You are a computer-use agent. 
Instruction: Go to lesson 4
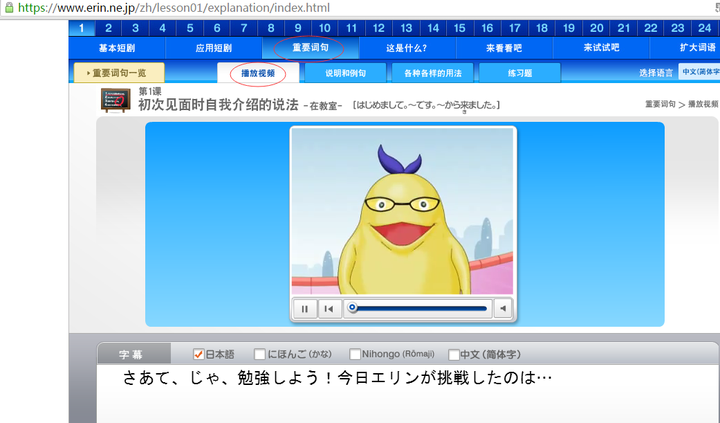coord(163,28)
